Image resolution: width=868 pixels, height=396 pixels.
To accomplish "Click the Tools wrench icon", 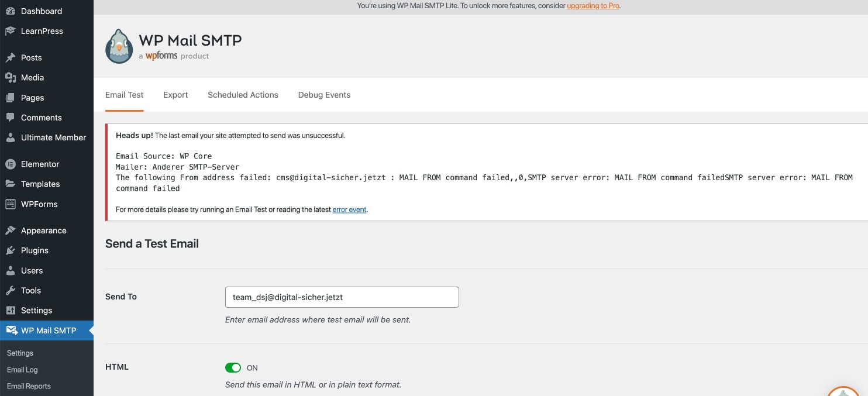I will click(x=11, y=291).
